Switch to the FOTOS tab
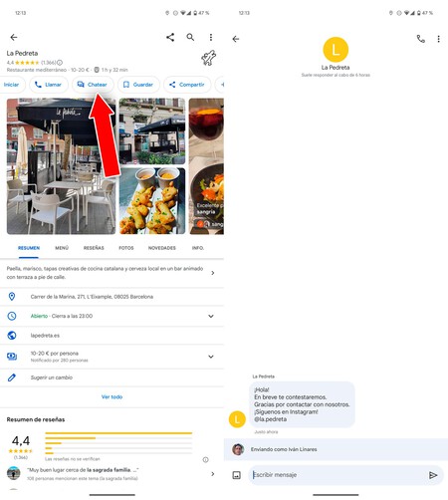Image resolution: width=448 pixels, height=500 pixels. 126,248
